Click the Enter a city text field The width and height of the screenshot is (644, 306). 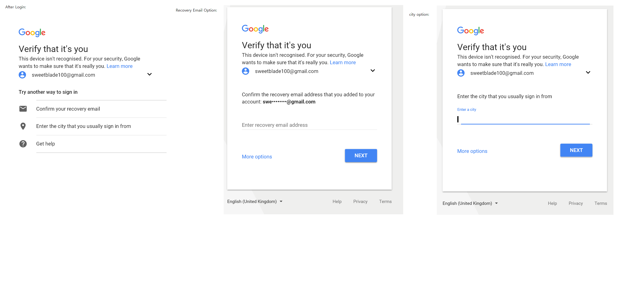[524, 119]
